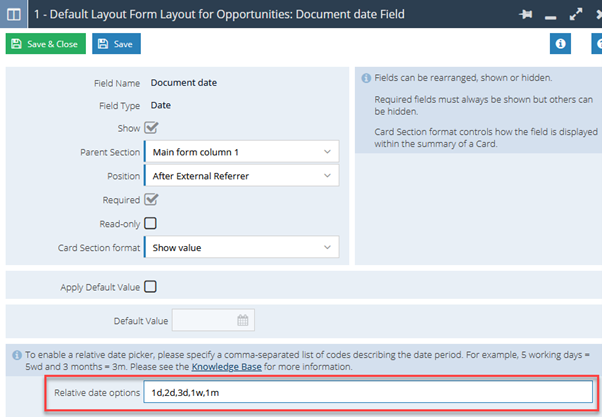Click the Relative date options text field

point(368,392)
